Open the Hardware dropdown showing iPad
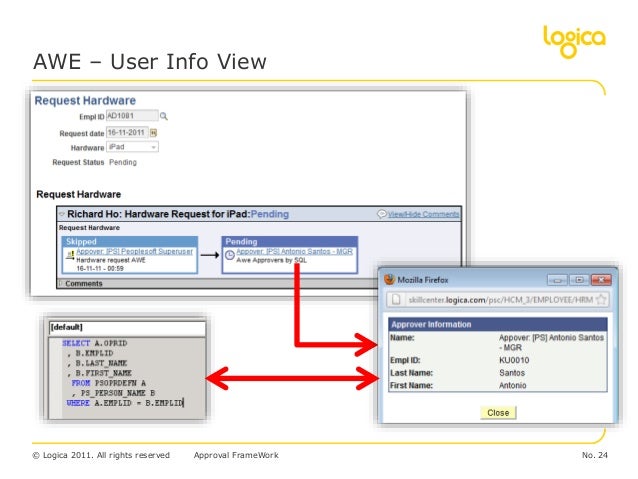638x479 pixels. (x=132, y=147)
